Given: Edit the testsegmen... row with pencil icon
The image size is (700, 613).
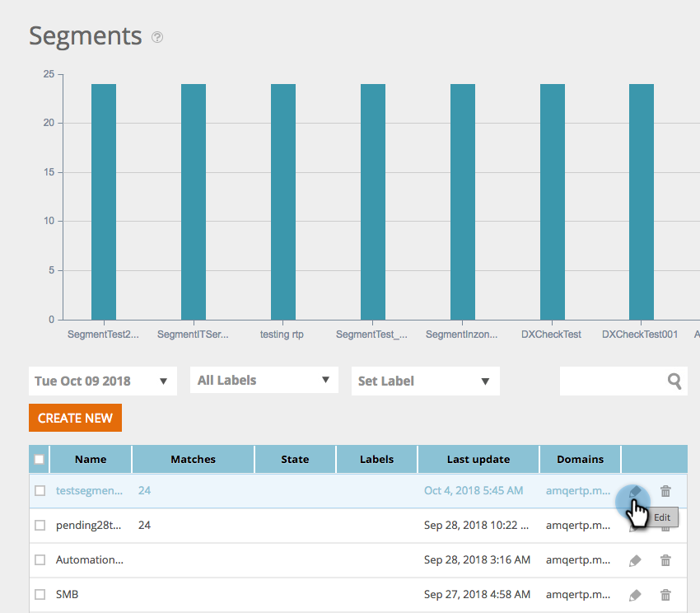Looking at the screenshot, I should 635,492.
